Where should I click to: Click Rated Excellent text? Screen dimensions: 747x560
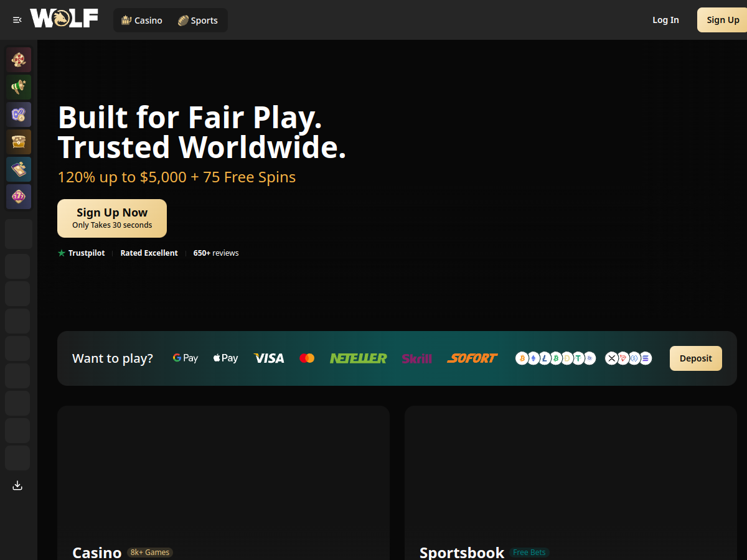(x=149, y=253)
